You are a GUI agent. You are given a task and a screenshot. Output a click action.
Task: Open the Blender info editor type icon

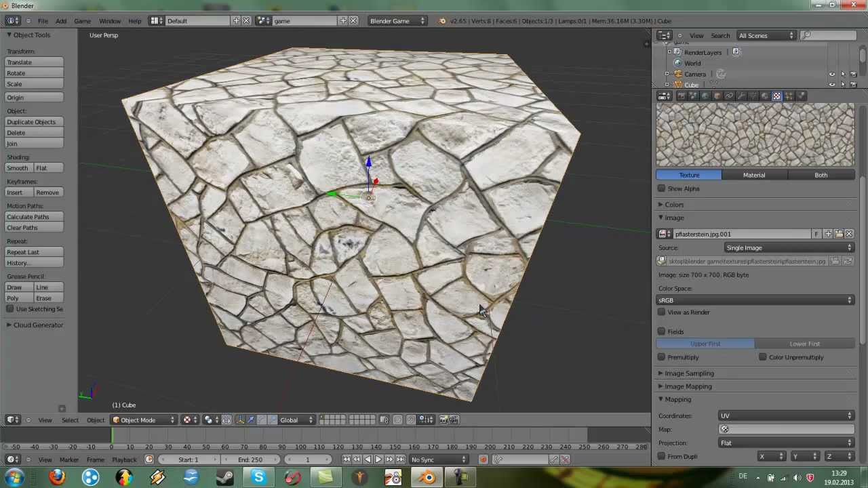coord(12,21)
